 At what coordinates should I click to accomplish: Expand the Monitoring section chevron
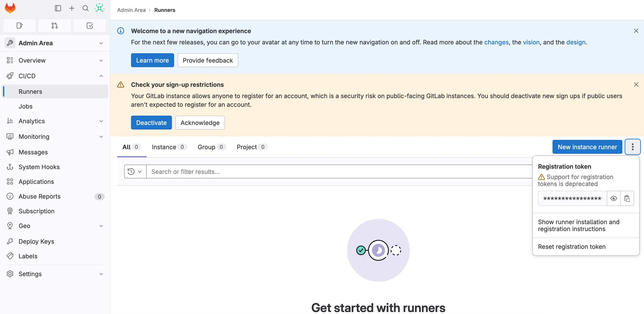[x=101, y=136]
